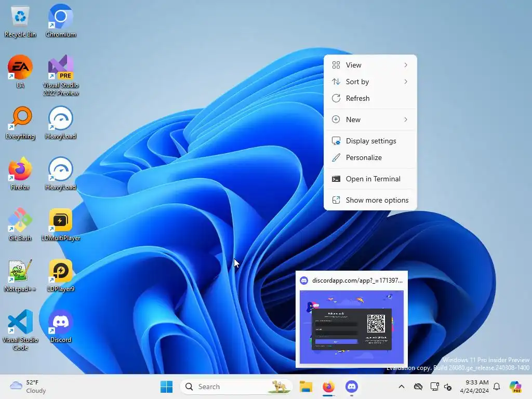The height and width of the screenshot is (399, 532).
Task: Select Visual Studio 2022 Preview shortcut
Action: tap(61, 75)
